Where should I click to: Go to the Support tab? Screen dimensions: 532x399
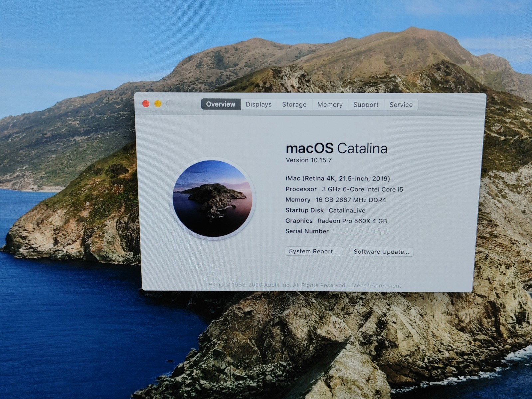click(x=366, y=105)
